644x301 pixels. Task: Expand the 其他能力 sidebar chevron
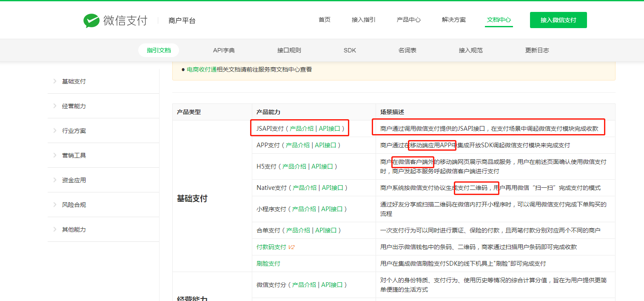coord(54,229)
